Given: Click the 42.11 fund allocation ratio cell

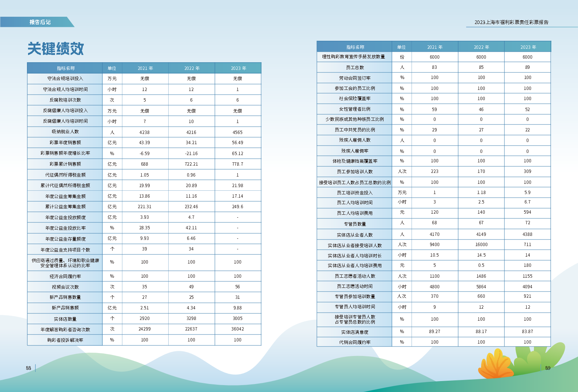Looking at the screenshot, I should 191,228.
